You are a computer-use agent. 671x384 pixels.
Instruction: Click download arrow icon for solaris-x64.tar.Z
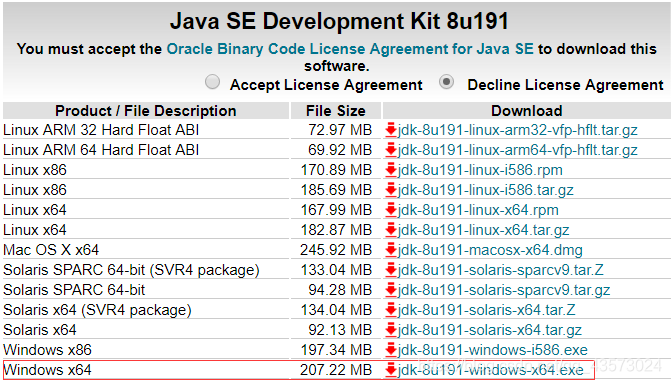pos(391,310)
